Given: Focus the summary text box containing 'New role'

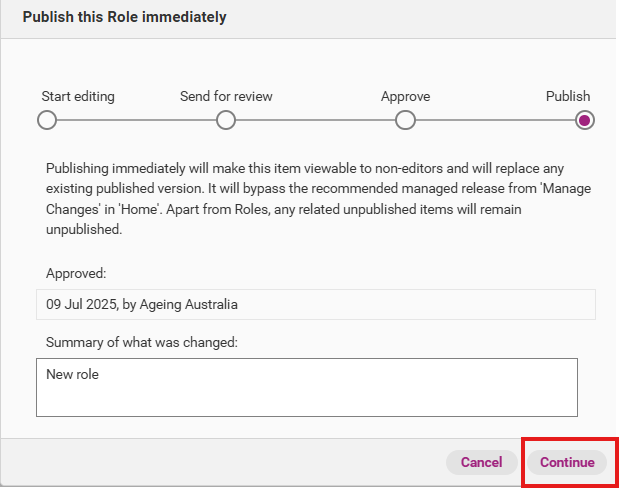Looking at the screenshot, I should [x=307, y=387].
